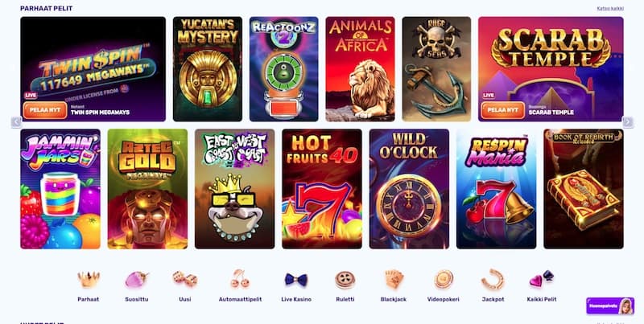
Task: Open the Uusi dice category icon
Action: (185, 280)
